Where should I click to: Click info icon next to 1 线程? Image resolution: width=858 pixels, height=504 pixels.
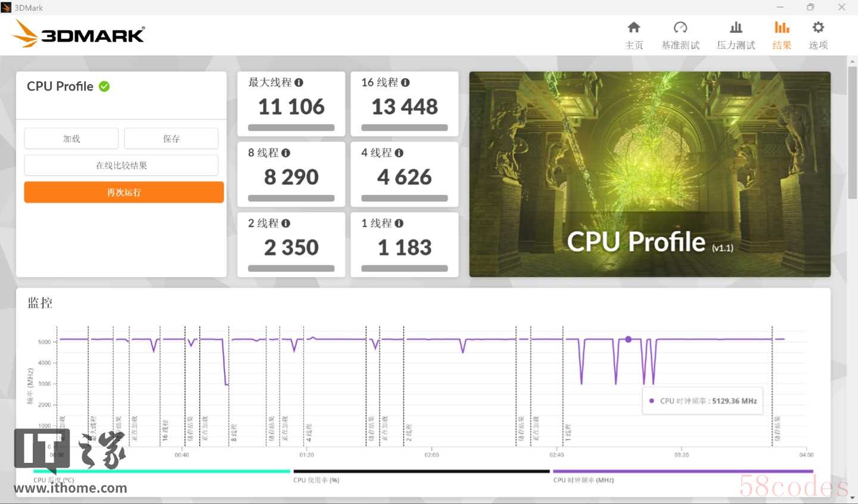click(399, 223)
